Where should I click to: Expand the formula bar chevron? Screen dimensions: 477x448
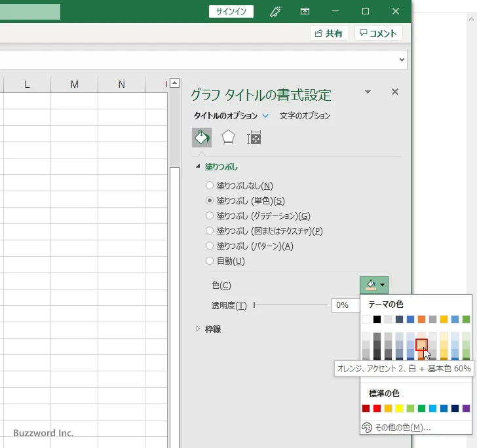[402, 60]
